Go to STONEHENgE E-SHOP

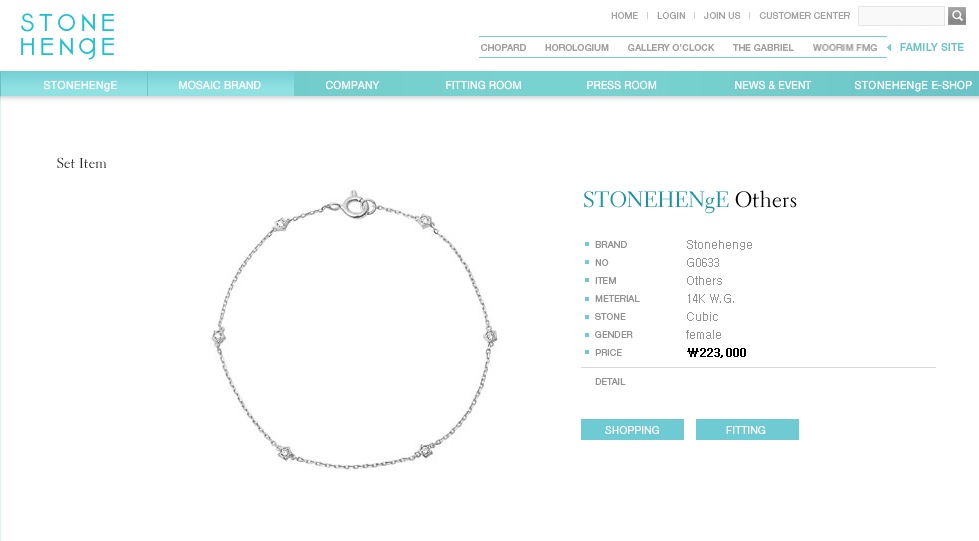click(x=913, y=85)
